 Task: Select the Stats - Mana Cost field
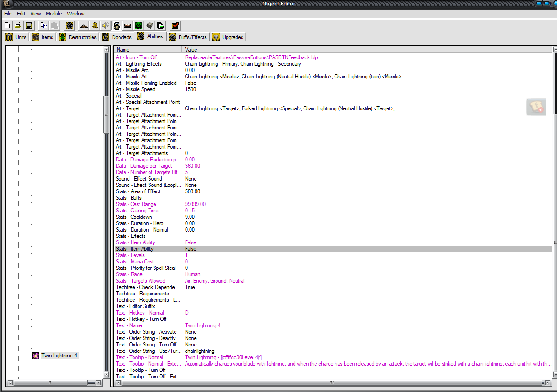pyautogui.click(x=333, y=262)
